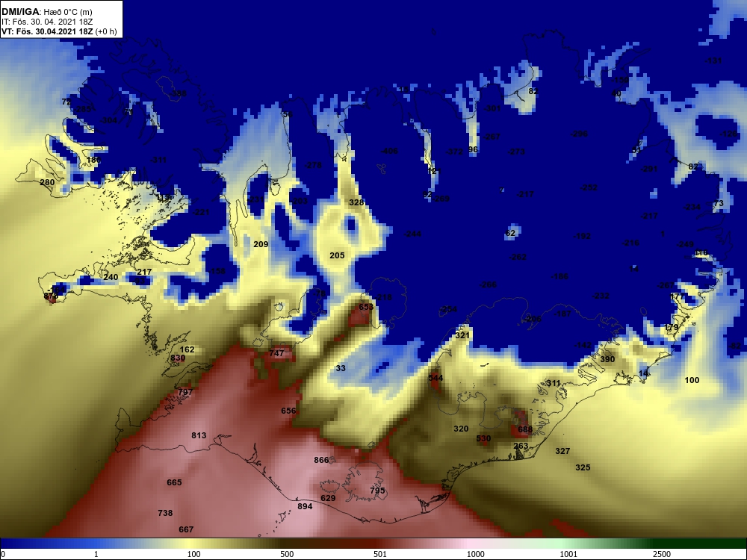The height and width of the screenshot is (560, 747).
Task: Click the negative value -192
Action: pos(582,236)
